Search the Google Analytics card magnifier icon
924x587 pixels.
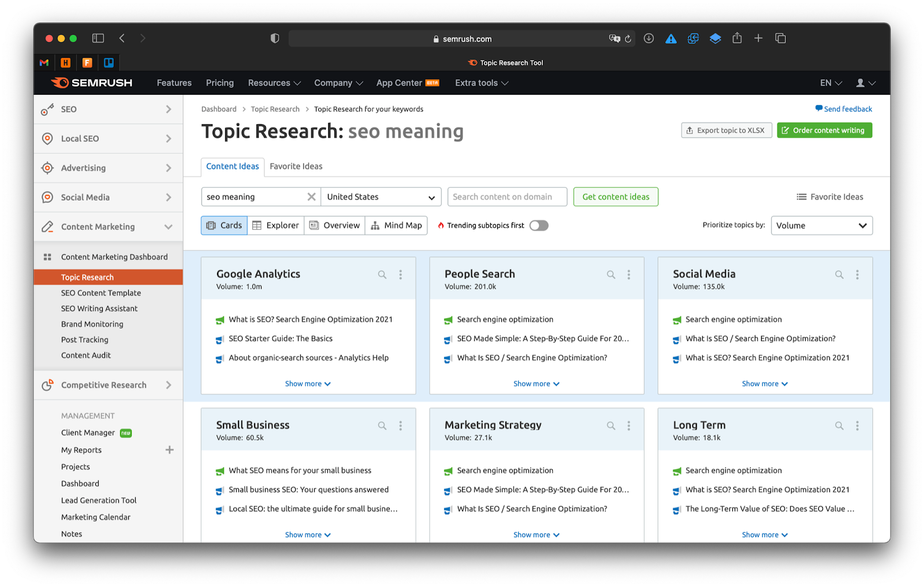pos(382,274)
